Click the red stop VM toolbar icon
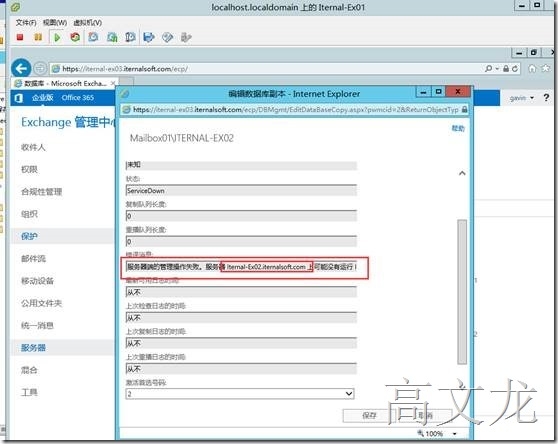This screenshot has width=558, height=444. [20, 37]
